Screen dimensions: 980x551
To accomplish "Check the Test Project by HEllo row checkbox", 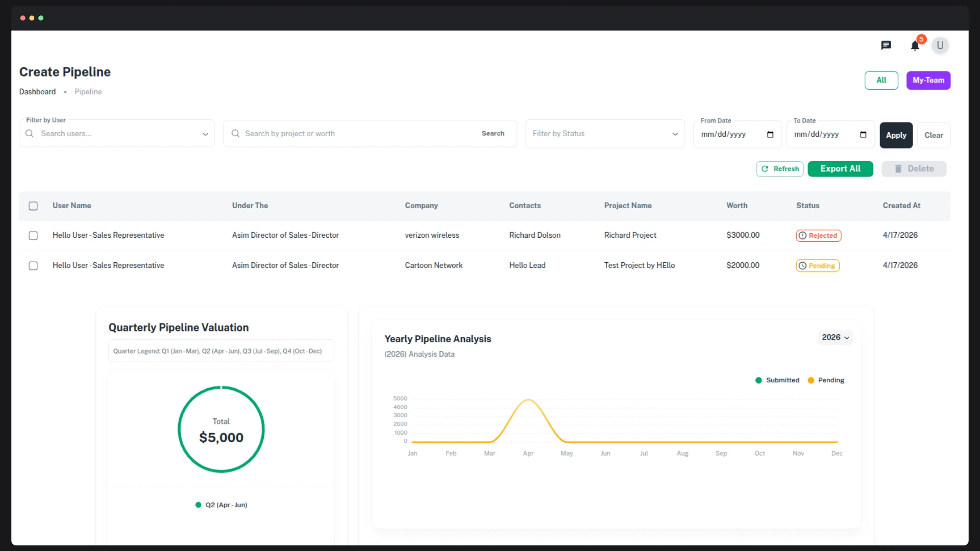I will (x=33, y=266).
